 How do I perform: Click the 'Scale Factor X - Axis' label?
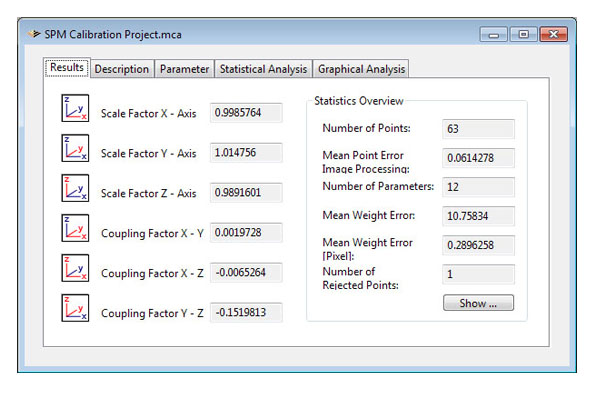(x=149, y=113)
